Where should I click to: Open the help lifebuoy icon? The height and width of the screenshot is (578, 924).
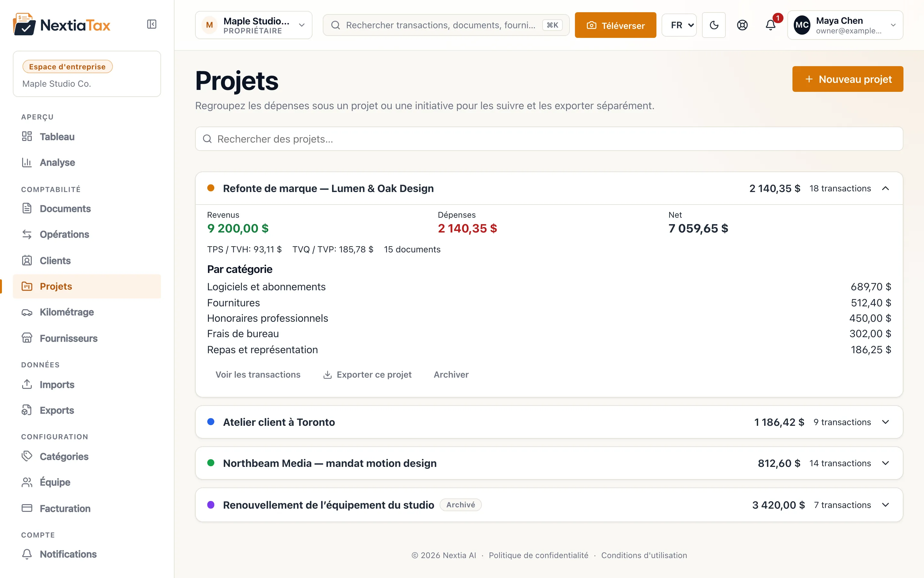[x=742, y=25]
